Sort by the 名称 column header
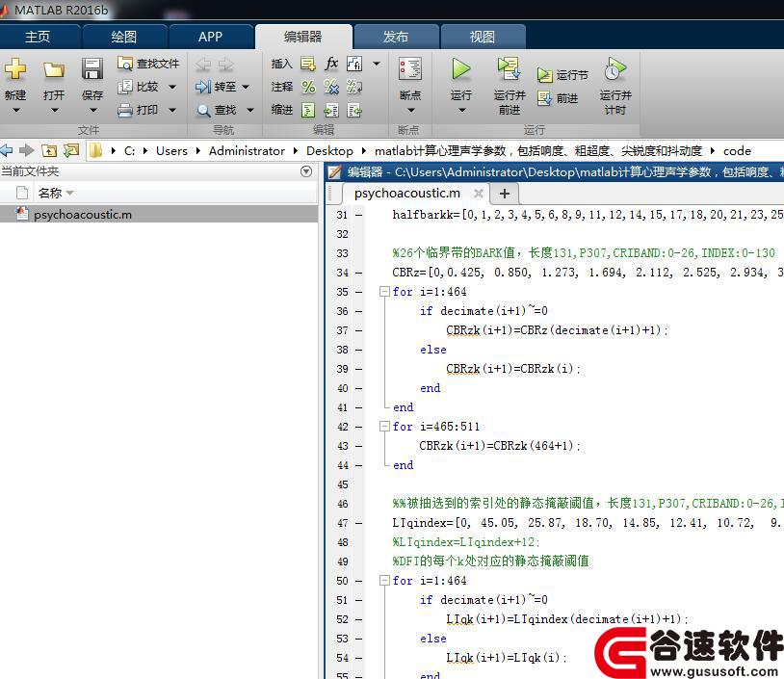This screenshot has width=784, height=679. pyautogui.click(x=50, y=193)
